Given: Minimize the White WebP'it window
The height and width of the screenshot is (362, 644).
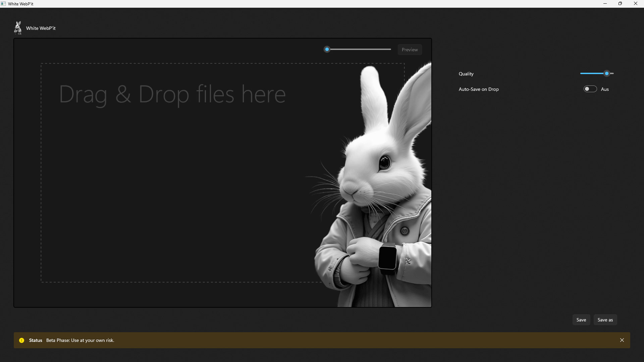Looking at the screenshot, I should [605, 3].
